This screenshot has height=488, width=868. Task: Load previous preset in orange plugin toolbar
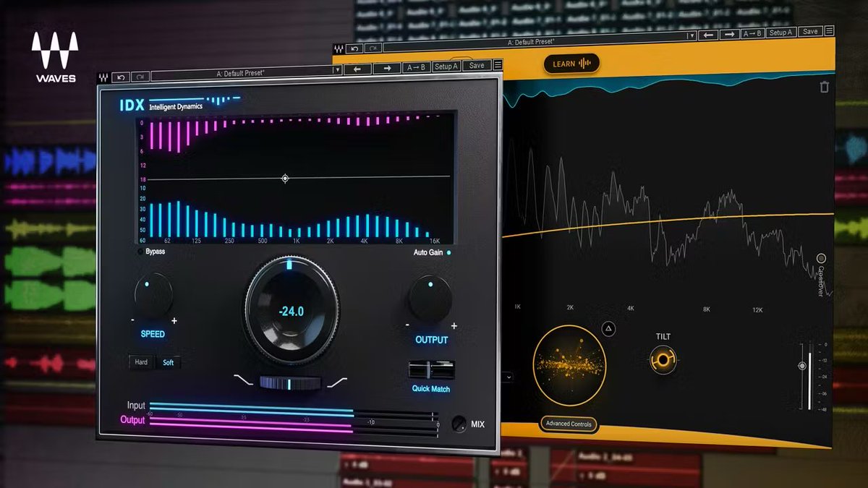click(709, 34)
